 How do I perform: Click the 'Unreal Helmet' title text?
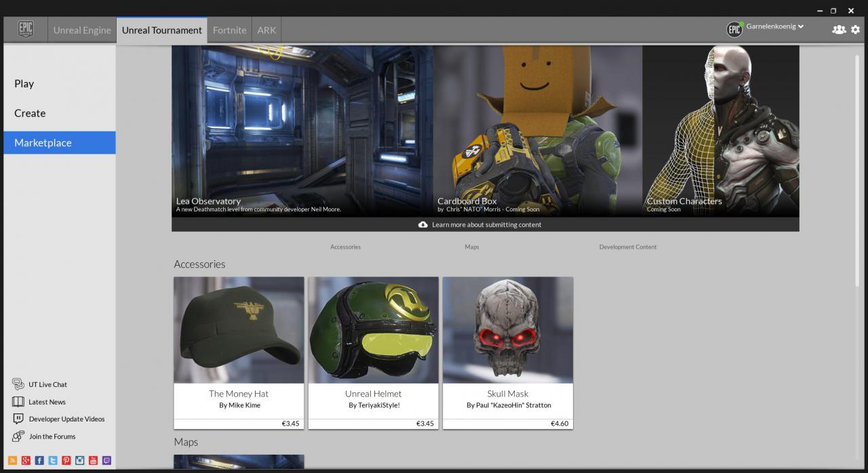click(x=373, y=394)
